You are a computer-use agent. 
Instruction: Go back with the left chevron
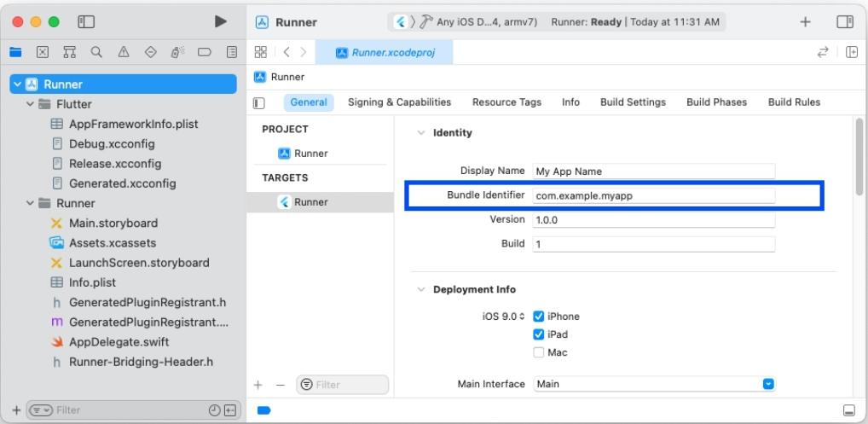286,52
